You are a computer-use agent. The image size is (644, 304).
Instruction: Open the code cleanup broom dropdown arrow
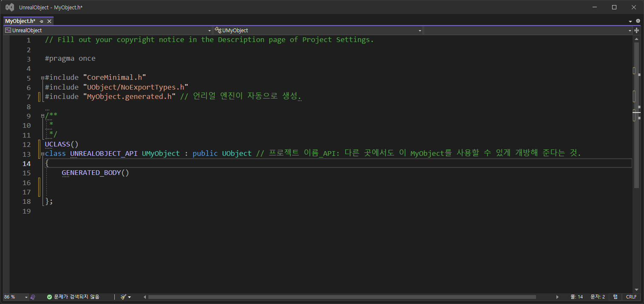point(129,297)
